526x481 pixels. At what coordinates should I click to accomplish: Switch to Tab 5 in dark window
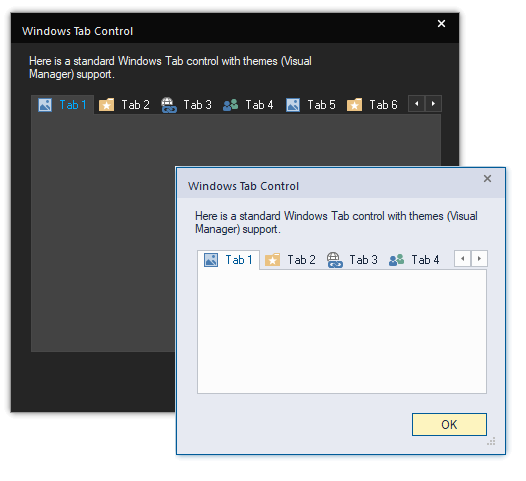311,105
